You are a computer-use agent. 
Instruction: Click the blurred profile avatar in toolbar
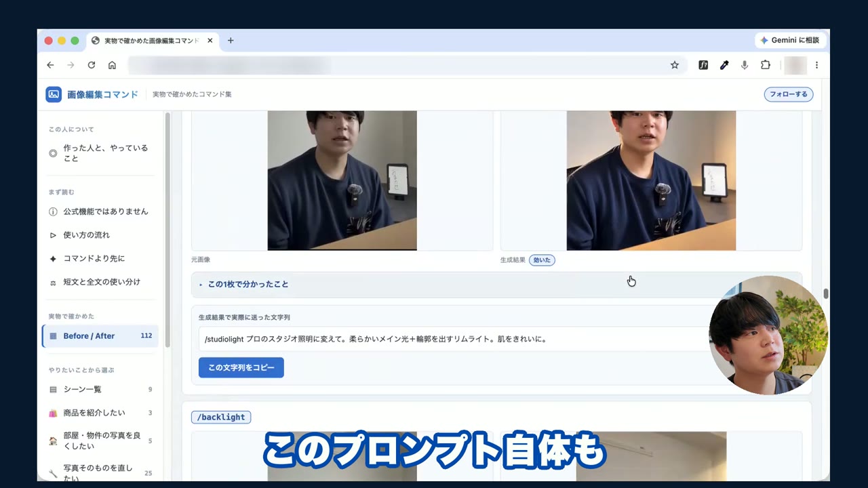tap(795, 65)
